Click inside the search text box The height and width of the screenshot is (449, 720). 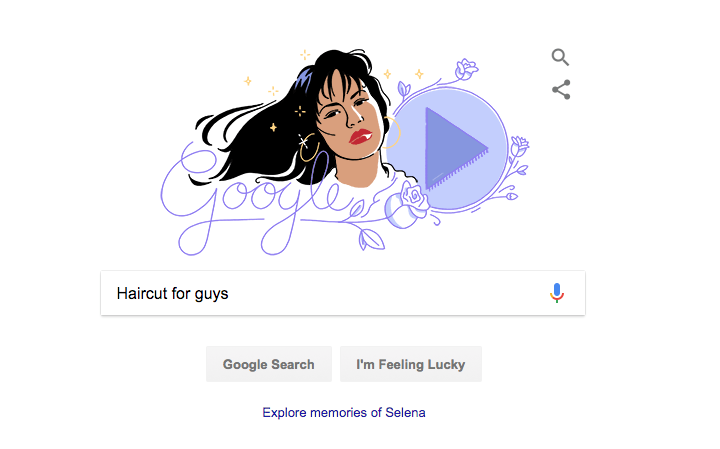pos(343,293)
